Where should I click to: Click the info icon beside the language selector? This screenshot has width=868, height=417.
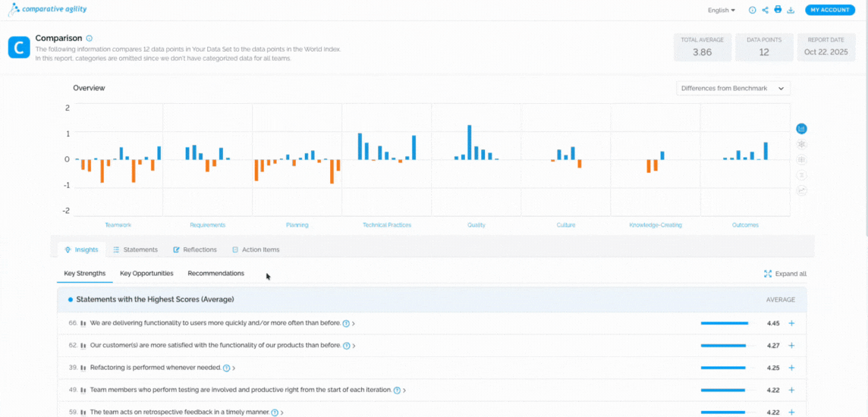[752, 10]
